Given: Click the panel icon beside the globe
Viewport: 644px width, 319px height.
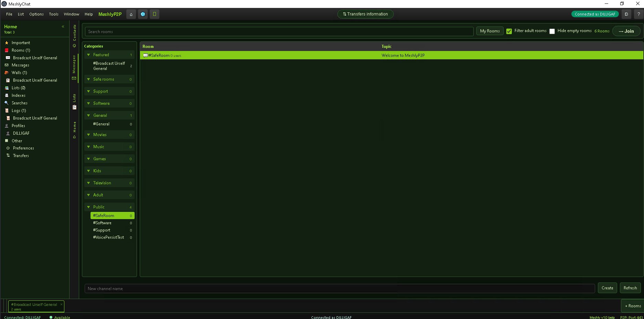Looking at the screenshot, I should [155, 14].
